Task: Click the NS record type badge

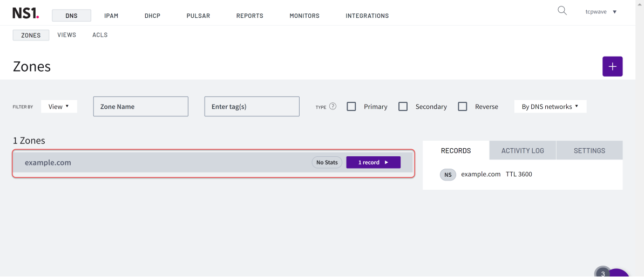Action: click(448, 175)
